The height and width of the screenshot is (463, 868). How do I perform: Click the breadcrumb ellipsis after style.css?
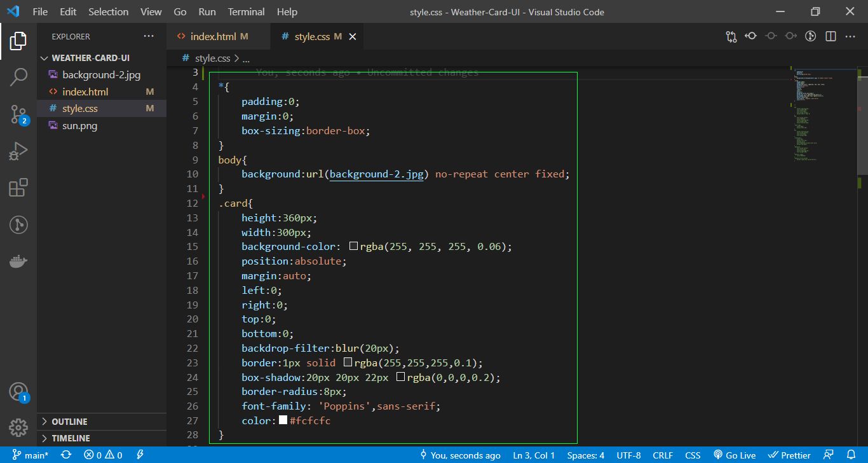click(x=247, y=58)
